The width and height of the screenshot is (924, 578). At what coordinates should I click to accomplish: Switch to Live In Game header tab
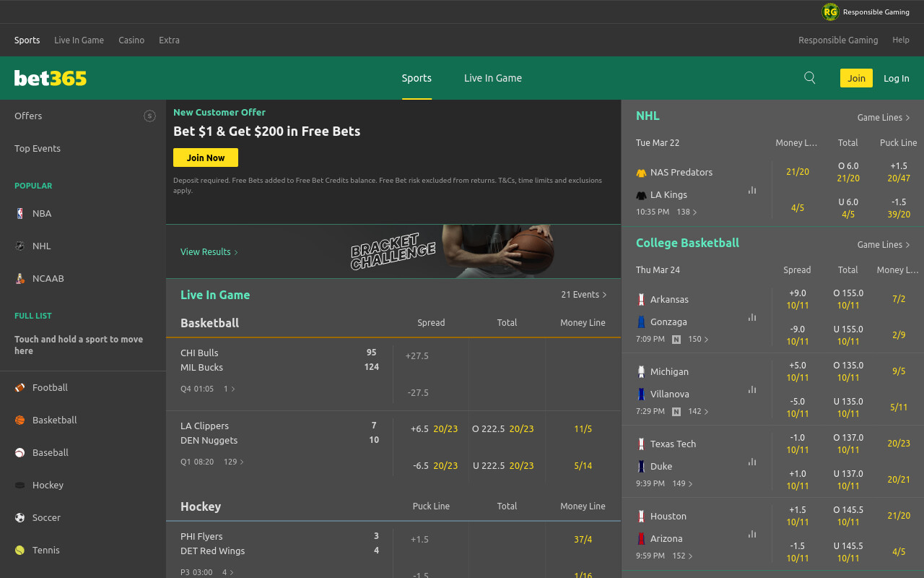coord(493,78)
